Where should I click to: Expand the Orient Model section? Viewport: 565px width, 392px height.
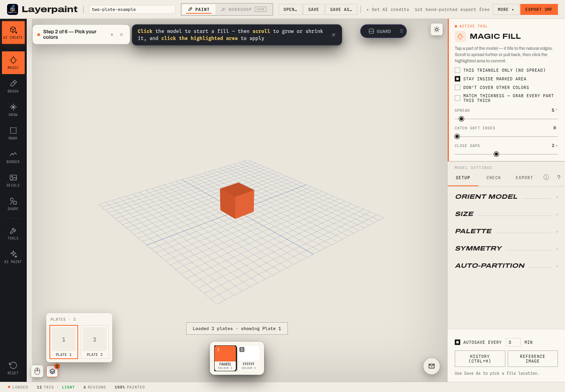(506, 197)
